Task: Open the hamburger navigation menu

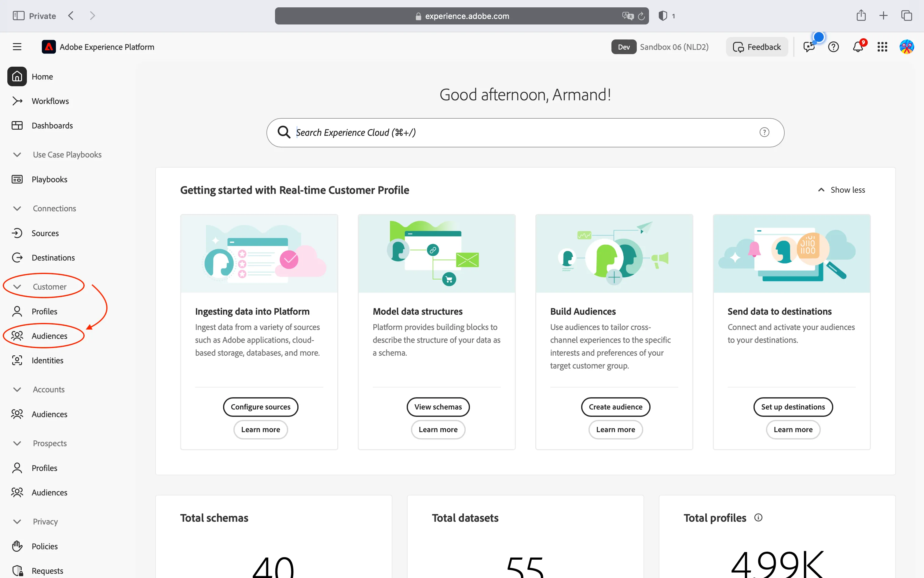Action: (x=17, y=46)
